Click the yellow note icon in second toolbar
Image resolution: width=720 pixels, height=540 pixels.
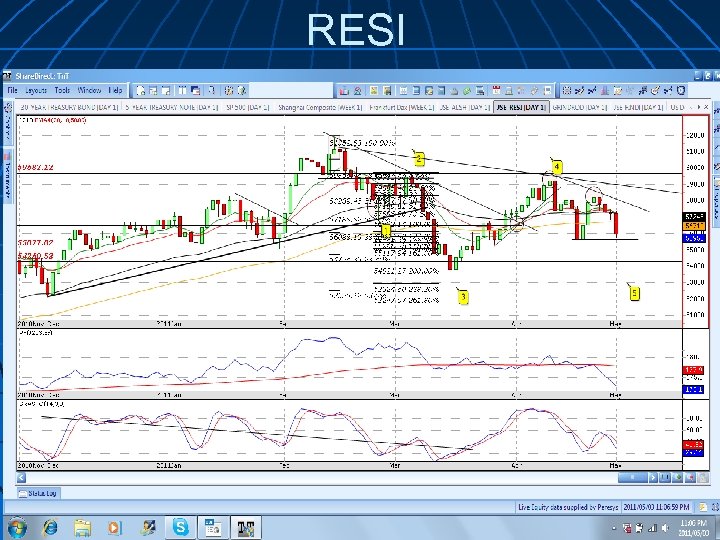click(374, 90)
